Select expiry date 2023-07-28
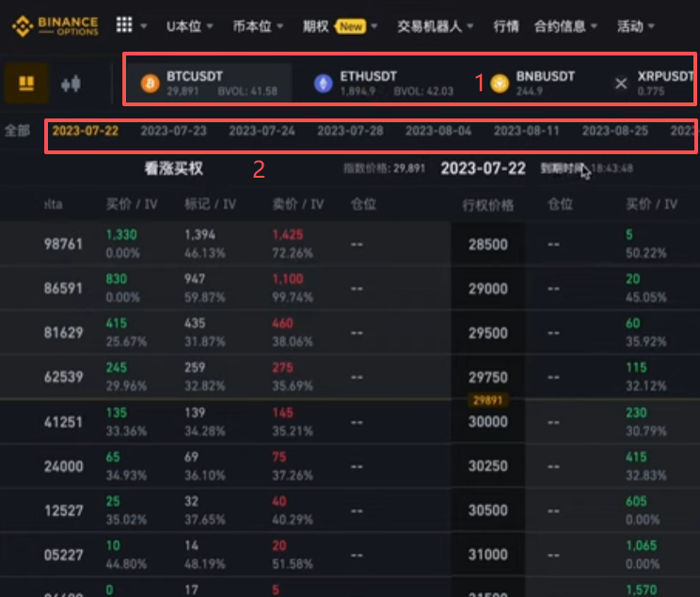This screenshot has height=597, width=700. click(350, 131)
